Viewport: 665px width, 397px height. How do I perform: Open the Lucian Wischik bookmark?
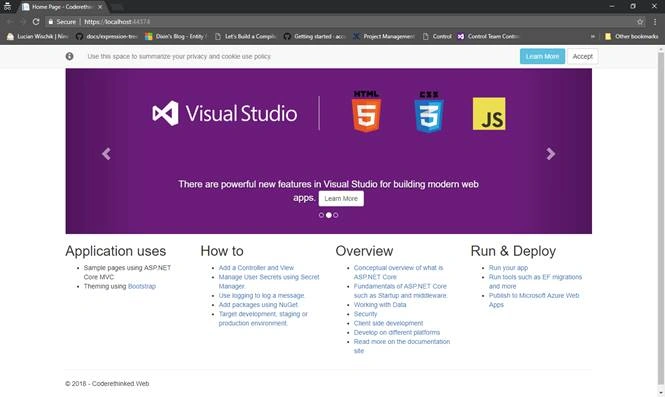pos(37,36)
